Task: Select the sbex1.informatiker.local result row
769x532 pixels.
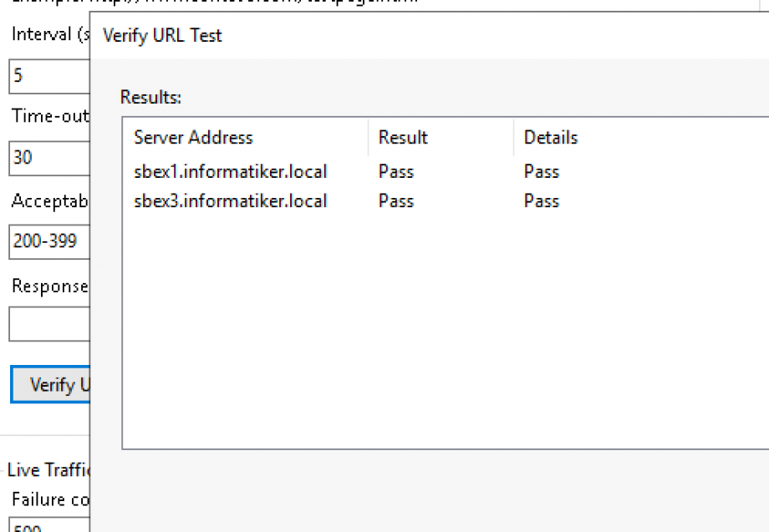Action: point(230,171)
